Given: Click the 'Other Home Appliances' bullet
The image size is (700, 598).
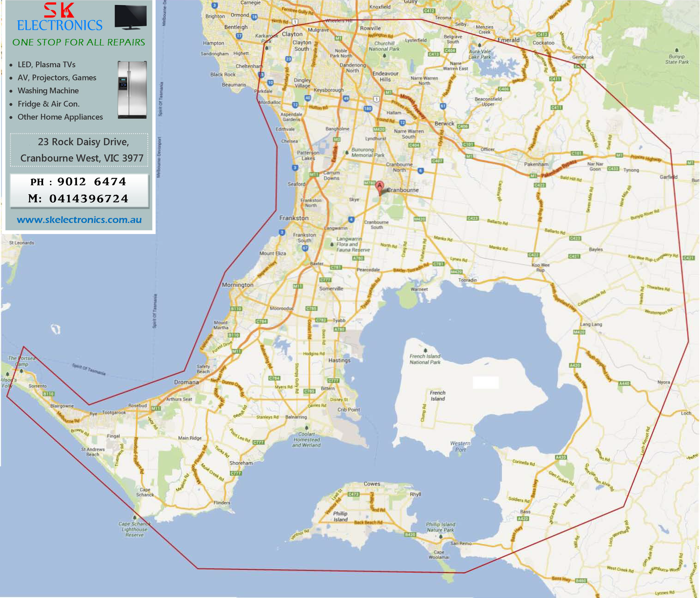Looking at the screenshot, I should click(60, 117).
